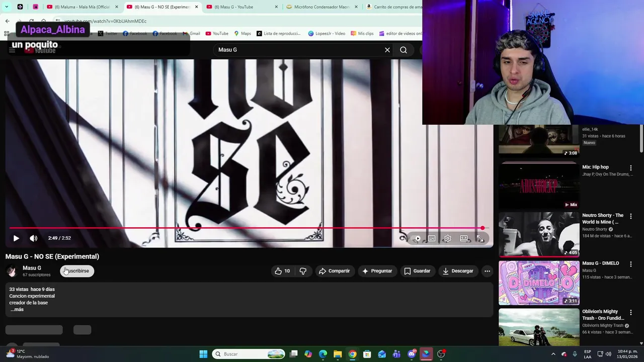The height and width of the screenshot is (362, 644).
Task: Open Microsoft Store from the taskbar
Action: tap(367, 354)
